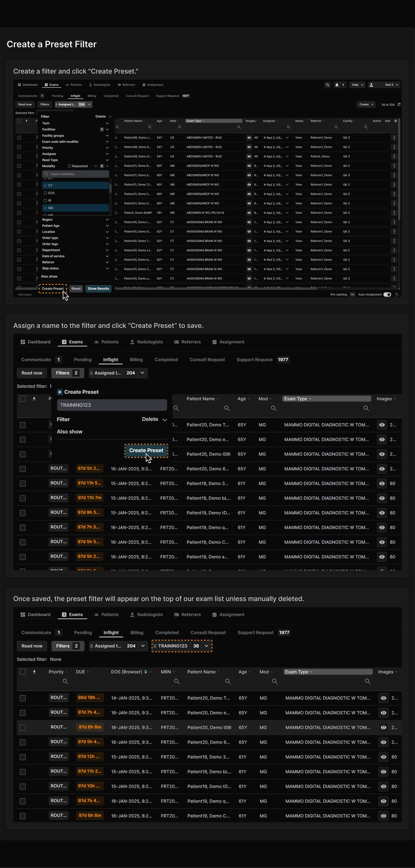Viewport: 415px width, 868px height.
Task: Tick row checkbox for 97d 6h 6m exam
Action: (23, 727)
